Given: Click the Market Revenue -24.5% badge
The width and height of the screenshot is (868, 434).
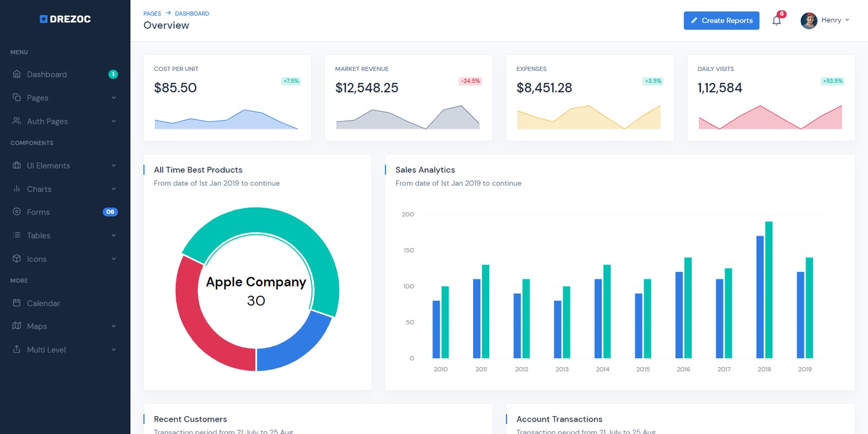Looking at the screenshot, I should coord(470,81).
